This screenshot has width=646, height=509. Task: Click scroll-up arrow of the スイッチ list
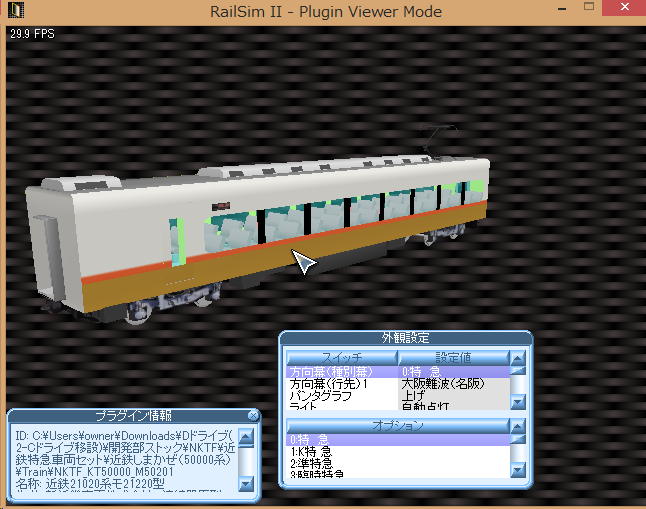518,357
